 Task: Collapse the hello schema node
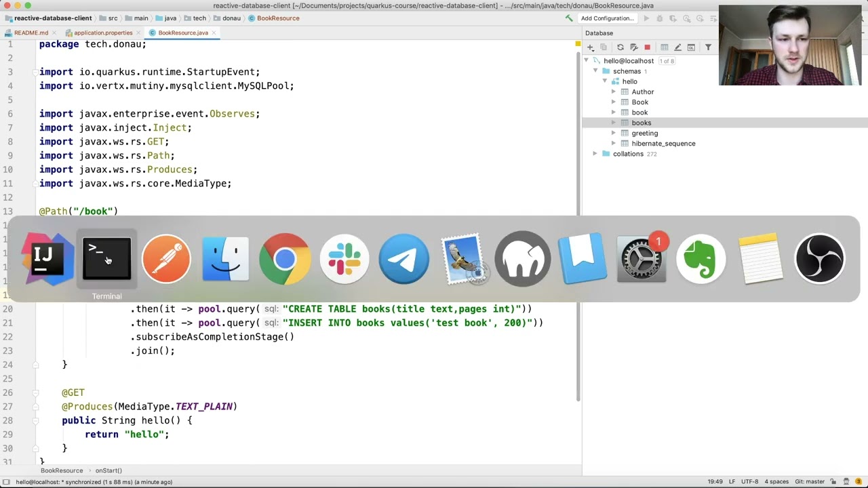pyautogui.click(x=605, y=81)
